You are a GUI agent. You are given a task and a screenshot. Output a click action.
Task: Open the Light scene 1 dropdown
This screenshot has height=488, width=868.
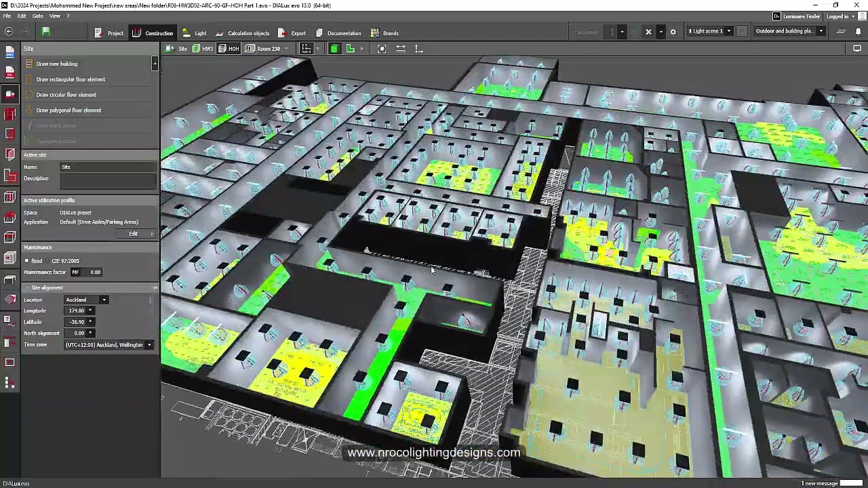(710, 31)
